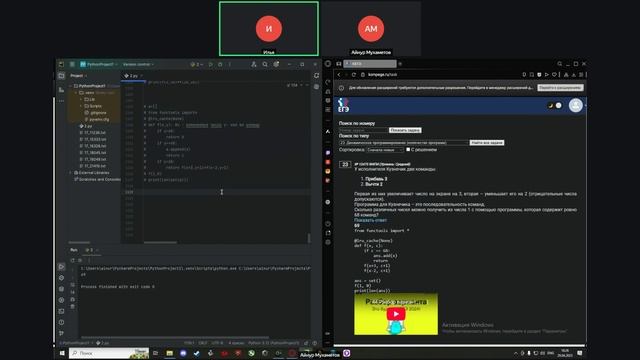
Task: Expand the Lib folder
Action: pos(81,99)
